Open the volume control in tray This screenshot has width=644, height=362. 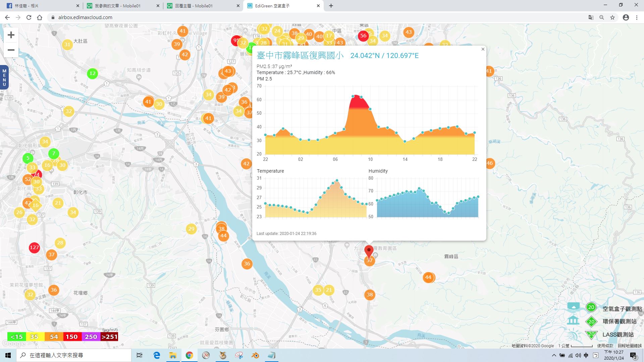[578, 355]
